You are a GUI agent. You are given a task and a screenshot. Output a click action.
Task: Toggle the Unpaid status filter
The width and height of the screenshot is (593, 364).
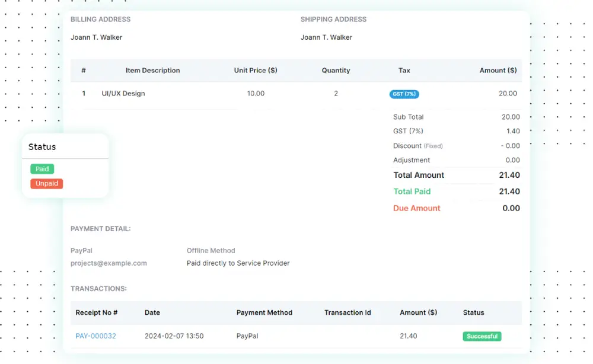tap(46, 183)
